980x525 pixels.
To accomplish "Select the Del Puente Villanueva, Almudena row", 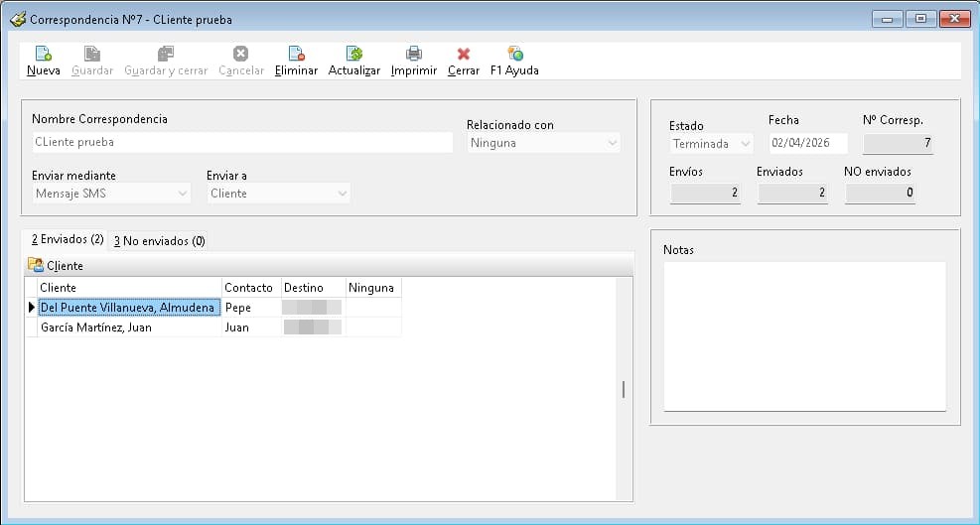I will 127,308.
